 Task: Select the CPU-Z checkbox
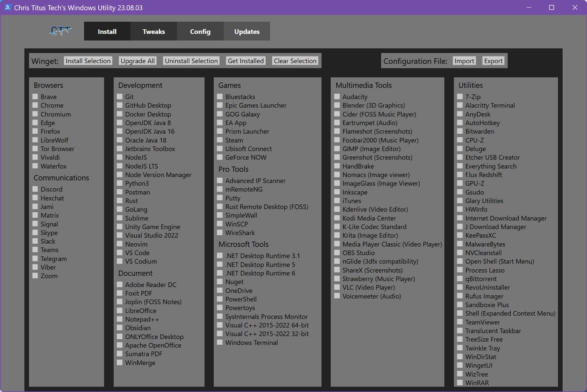pyautogui.click(x=460, y=140)
